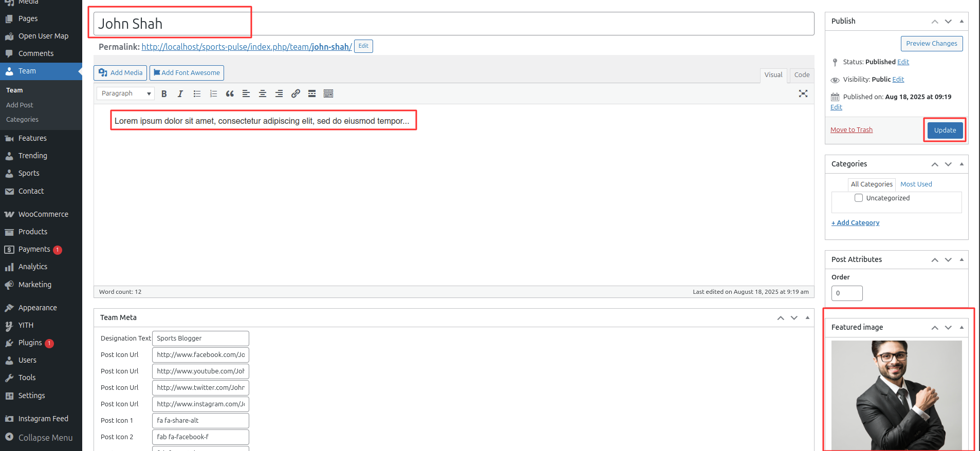
Task: Check the Uncategorized category checkbox
Action: [859, 198]
